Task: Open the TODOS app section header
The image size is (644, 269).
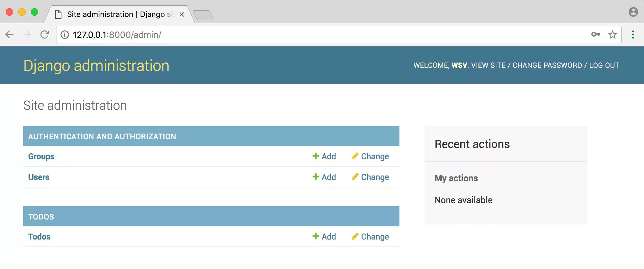Action: [x=41, y=217]
